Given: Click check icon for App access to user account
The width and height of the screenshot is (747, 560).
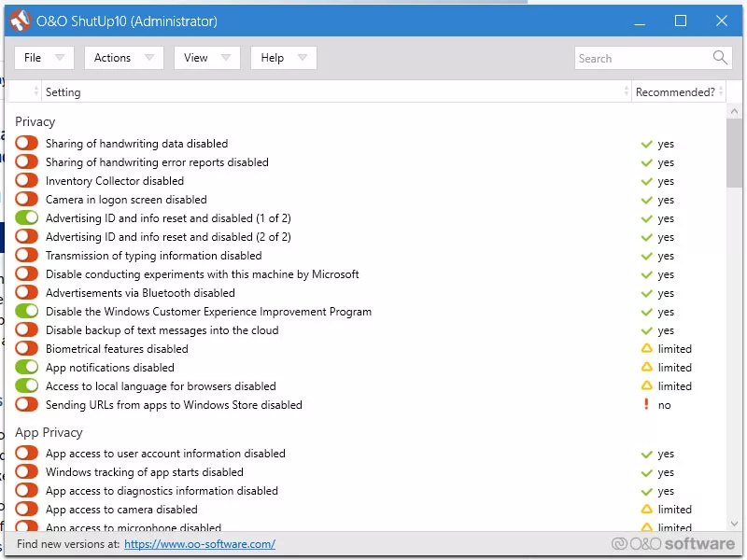Looking at the screenshot, I should (x=646, y=455).
